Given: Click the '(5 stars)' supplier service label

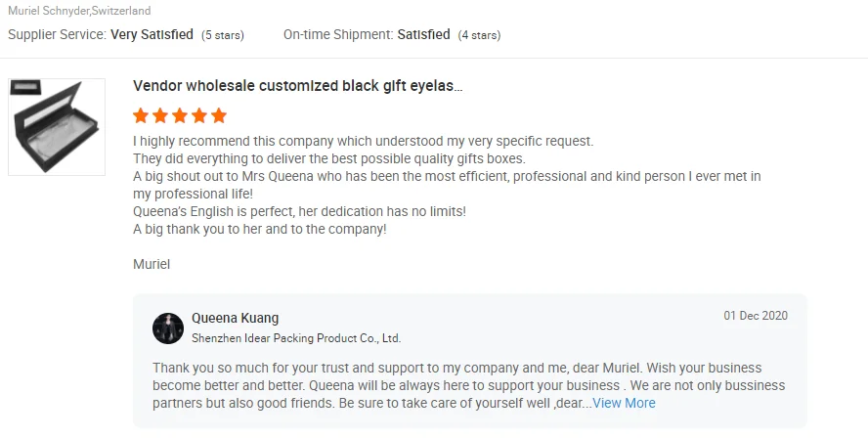Looking at the screenshot, I should tap(223, 35).
